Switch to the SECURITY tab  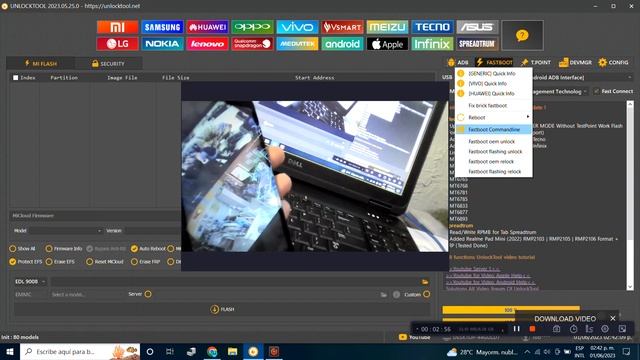108,64
